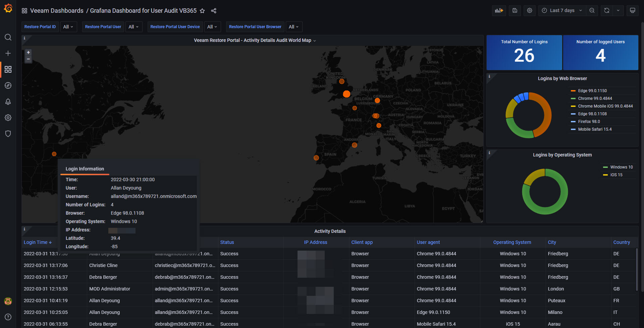The height and width of the screenshot is (328, 644).
Task: Save the dashboard using the save icon
Action: (515, 10)
